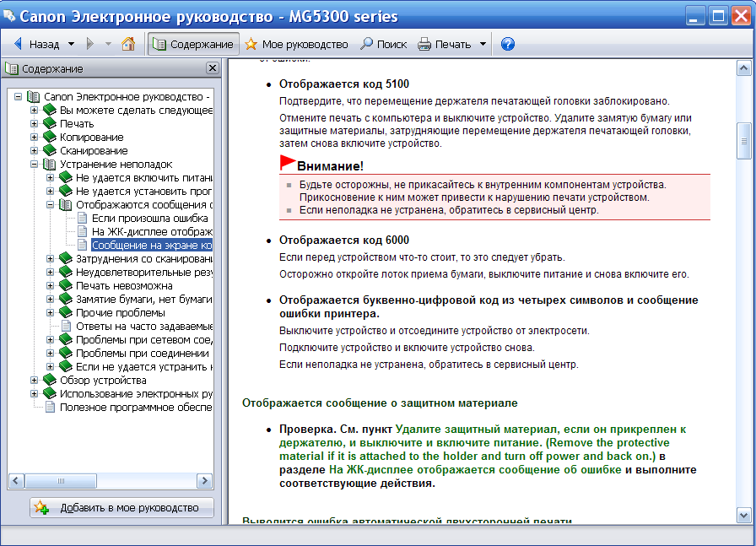This screenshot has height=546, width=756.
Task: Click the blue help question mark icon
Action: point(508,45)
